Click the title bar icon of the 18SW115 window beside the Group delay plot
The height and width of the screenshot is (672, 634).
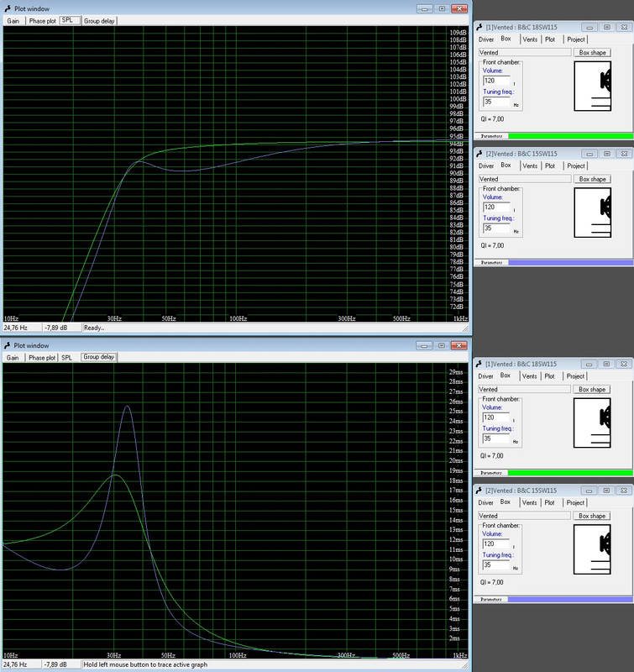[479, 364]
